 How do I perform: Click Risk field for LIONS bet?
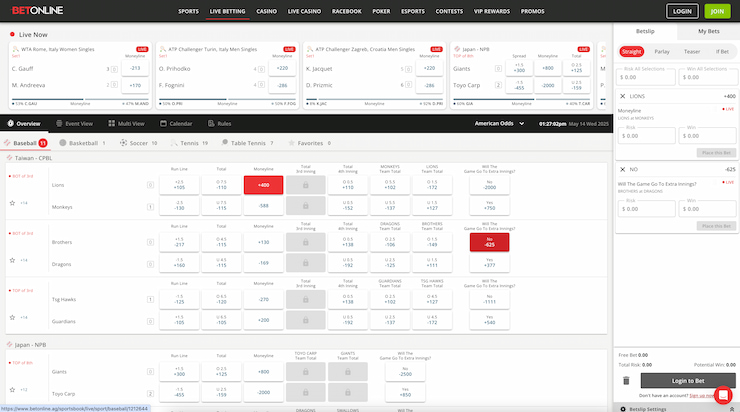pyautogui.click(x=646, y=135)
